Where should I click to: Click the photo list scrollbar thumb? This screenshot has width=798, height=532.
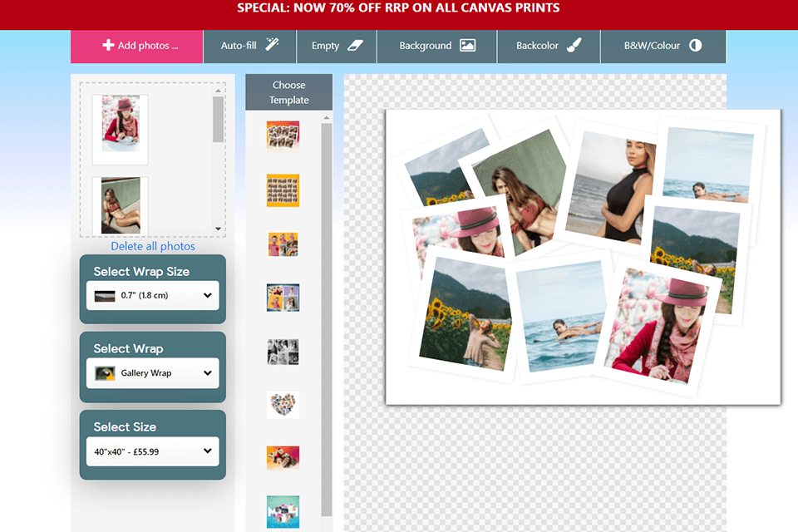[218, 119]
